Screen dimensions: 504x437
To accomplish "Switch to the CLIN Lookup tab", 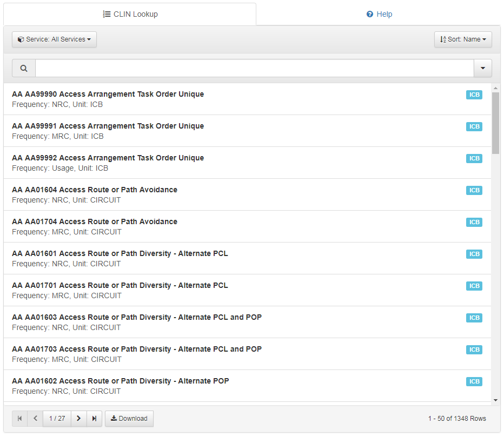I will 130,15.
